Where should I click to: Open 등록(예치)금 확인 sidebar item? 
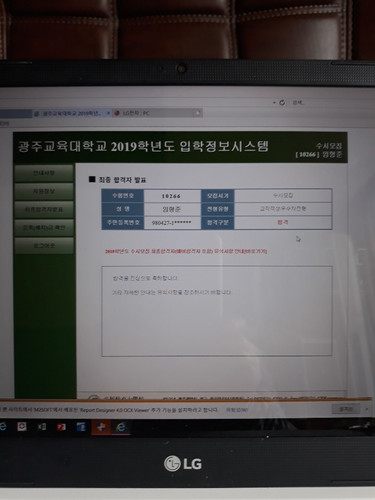pos(44,228)
